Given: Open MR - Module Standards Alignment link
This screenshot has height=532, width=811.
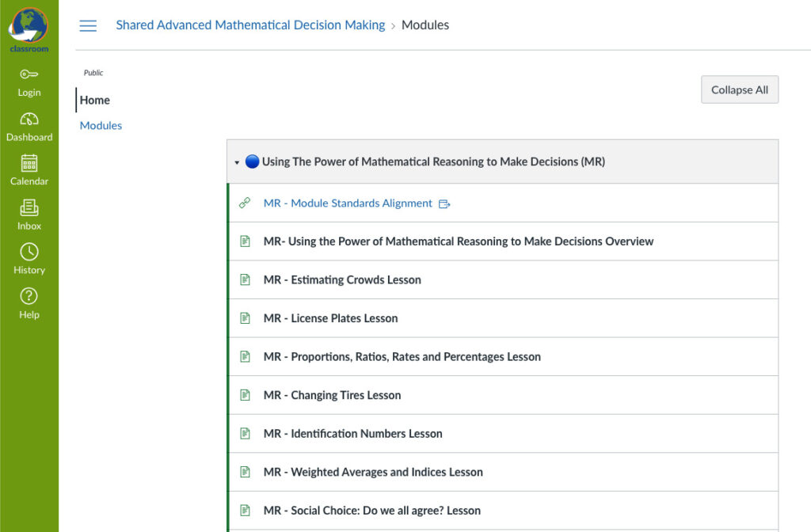Looking at the screenshot, I should (x=348, y=203).
